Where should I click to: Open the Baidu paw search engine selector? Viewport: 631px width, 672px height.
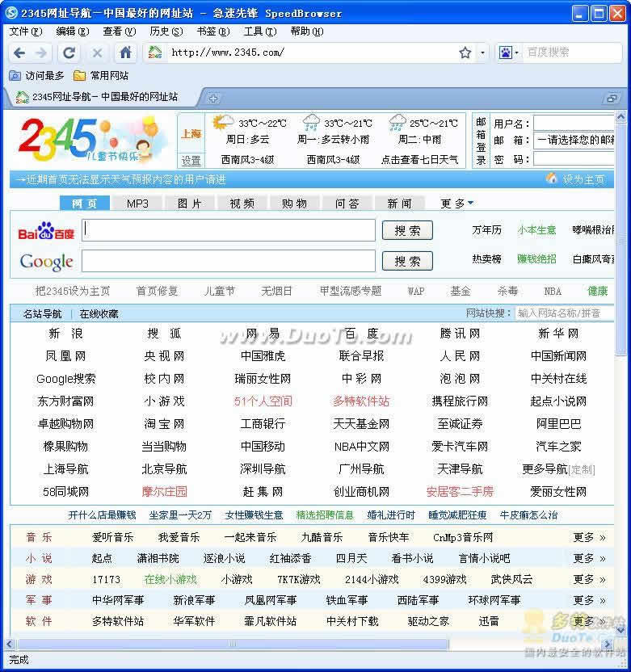click(x=508, y=52)
